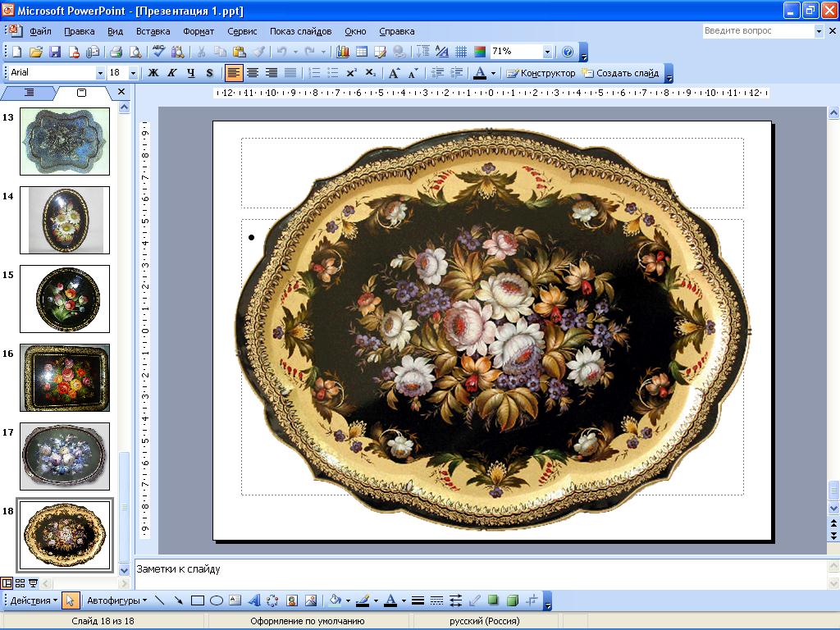Expand fill color options arrow
The height and width of the screenshot is (630, 840).
[x=347, y=600]
